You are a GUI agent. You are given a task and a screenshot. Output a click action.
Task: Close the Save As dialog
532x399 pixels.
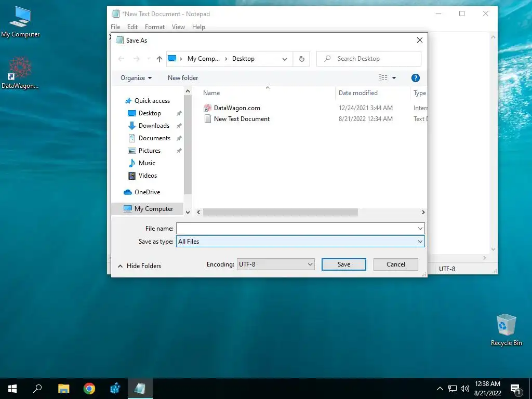coord(420,41)
